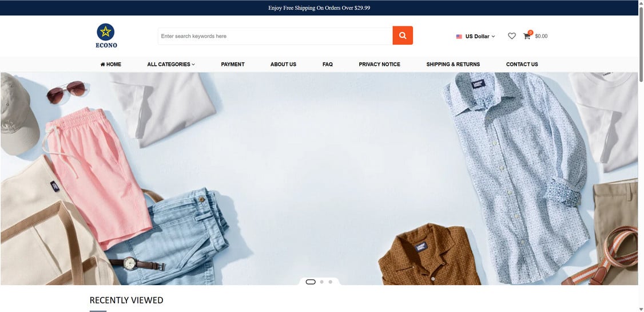Click the free shipping announcement text

[x=319, y=8]
